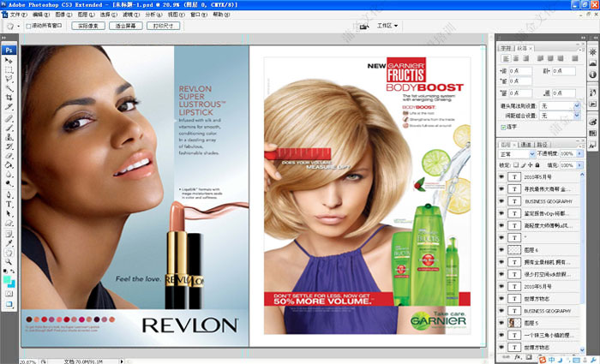Switch to the 通道 tab
Viewport: 600px width, 364px height.
click(525, 145)
